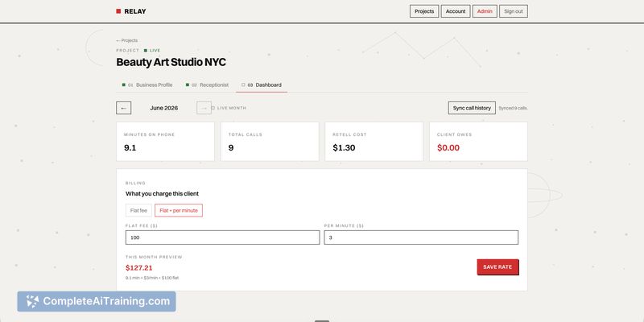Viewport: 644px width, 322px height.
Task: Click the Total Calls value 9
Action: (x=231, y=148)
